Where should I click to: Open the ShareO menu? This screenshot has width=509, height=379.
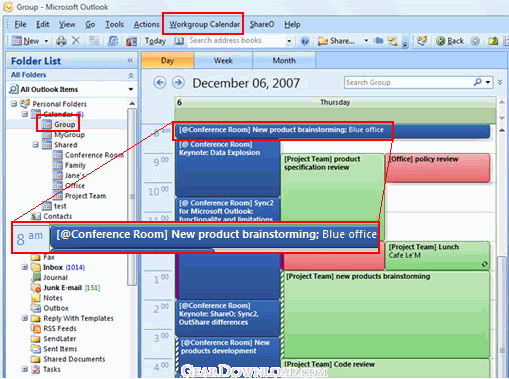262,24
